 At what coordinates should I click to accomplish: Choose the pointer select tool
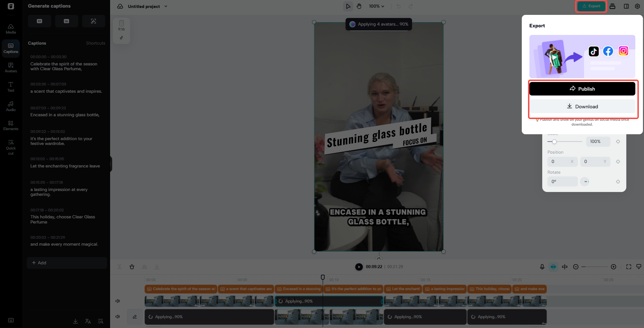tap(348, 6)
